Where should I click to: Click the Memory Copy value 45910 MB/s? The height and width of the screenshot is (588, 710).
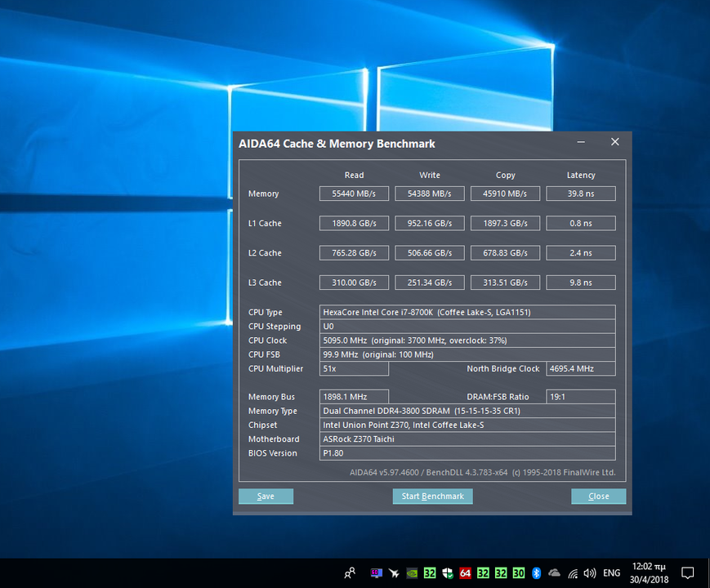tap(505, 194)
